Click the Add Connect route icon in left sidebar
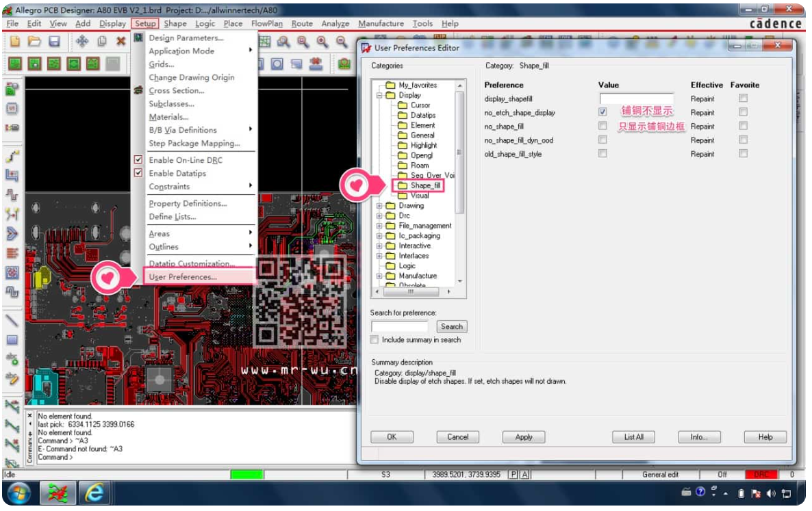The height and width of the screenshot is (511, 812). [12, 156]
